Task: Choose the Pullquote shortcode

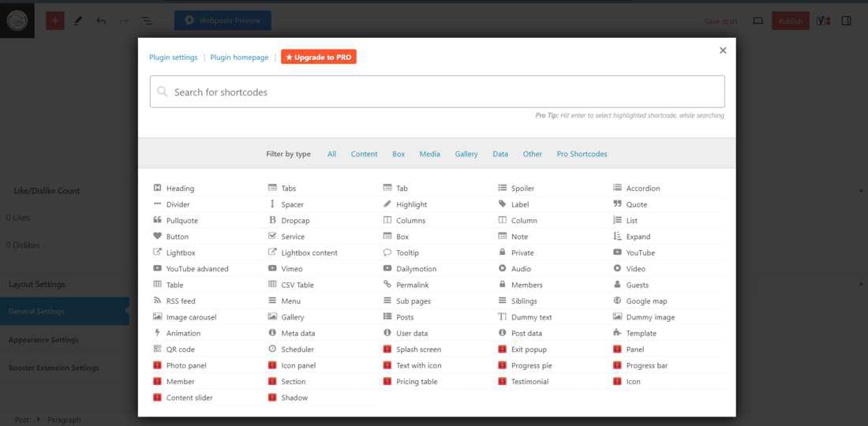Action: tap(175, 220)
